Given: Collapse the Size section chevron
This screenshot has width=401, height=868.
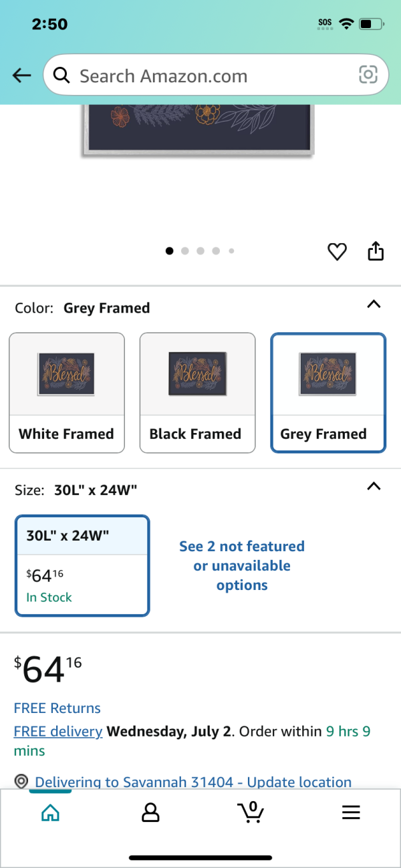Looking at the screenshot, I should coord(374,486).
